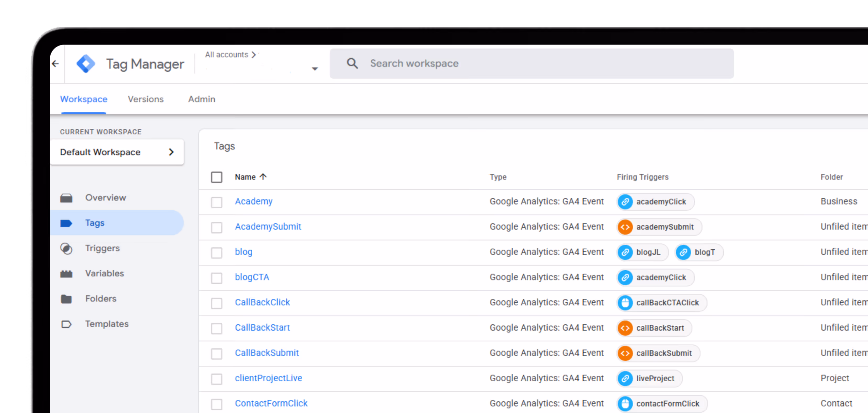
Task: Click the search magnifier icon
Action: (x=352, y=63)
